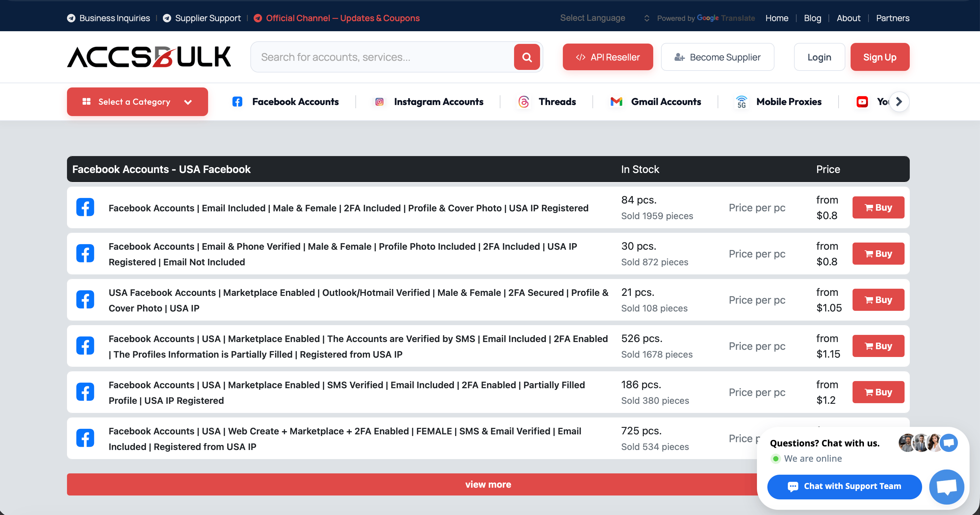Click the Google Translate attribution

[x=706, y=18]
